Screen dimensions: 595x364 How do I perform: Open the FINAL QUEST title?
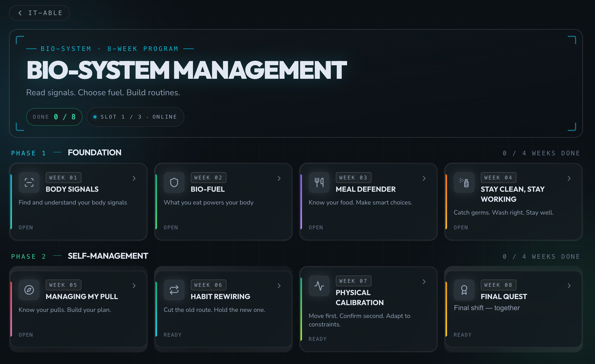(x=504, y=296)
